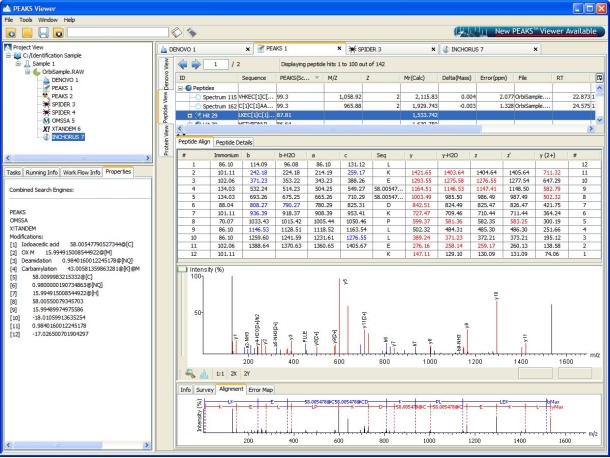Collapse C:/Identification Sample tree node
The image size is (610, 458).
coord(8,56)
